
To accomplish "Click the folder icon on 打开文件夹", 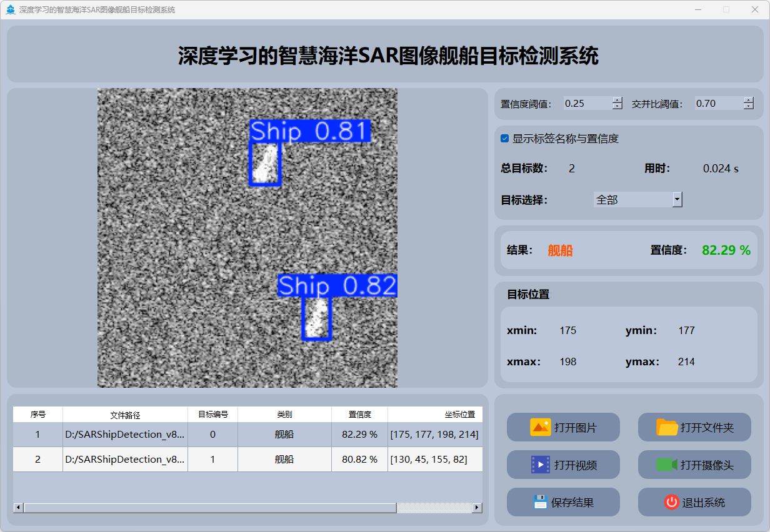I will click(x=667, y=427).
